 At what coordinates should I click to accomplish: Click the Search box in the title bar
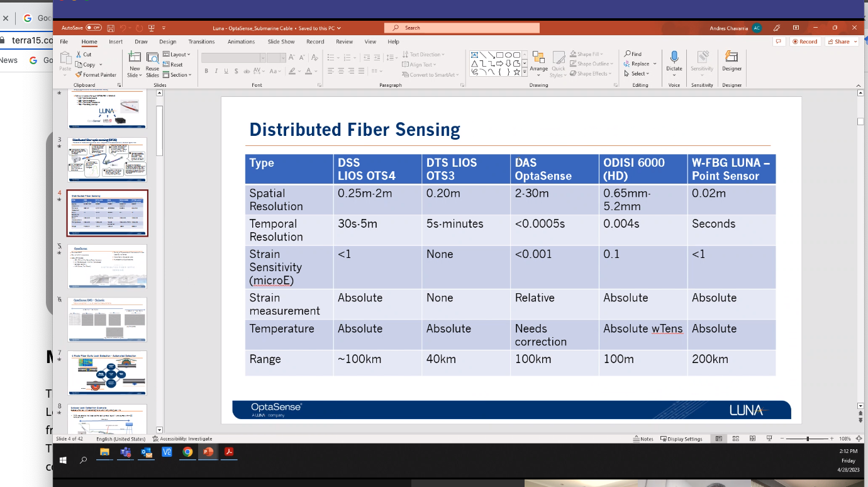(462, 28)
